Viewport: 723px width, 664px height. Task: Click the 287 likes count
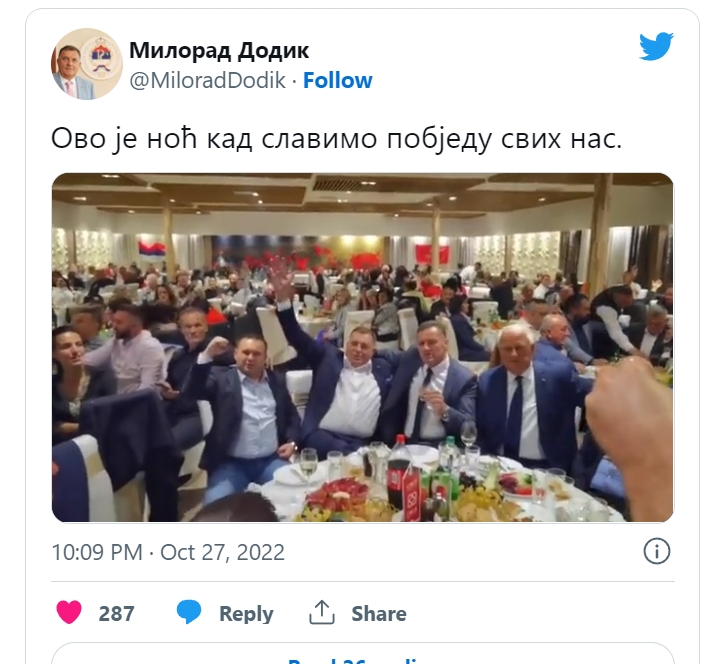click(x=116, y=614)
